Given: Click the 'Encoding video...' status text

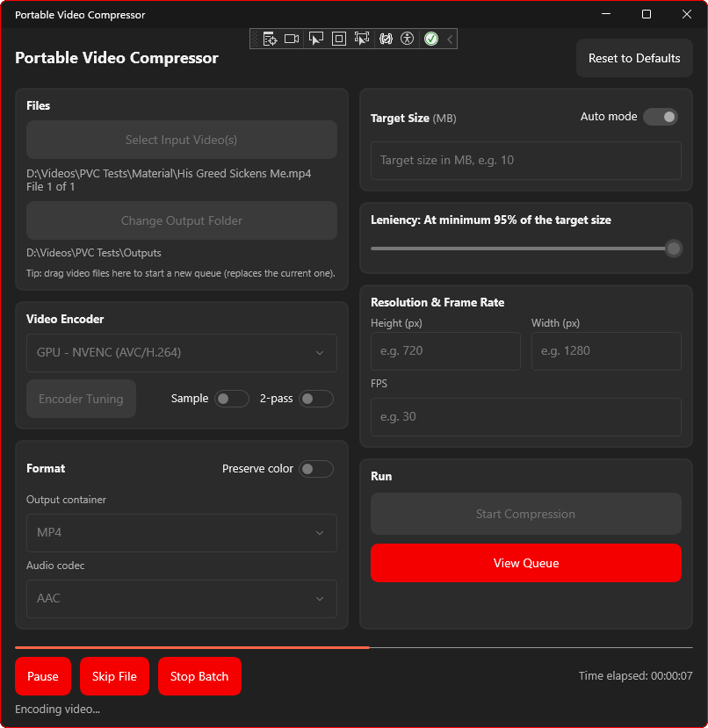Looking at the screenshot, I should click(58, 710).
